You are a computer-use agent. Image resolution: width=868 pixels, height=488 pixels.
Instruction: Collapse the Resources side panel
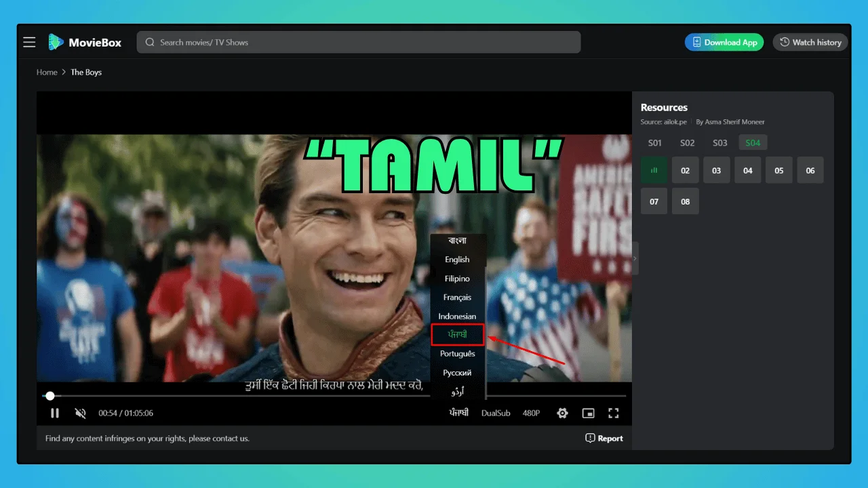pyautogui.click(x=635, y=258)
